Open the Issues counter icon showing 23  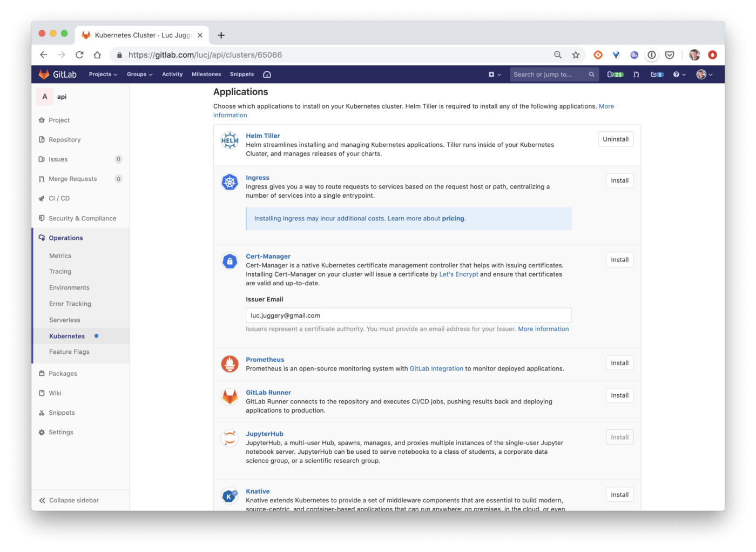tap(615, 75)
